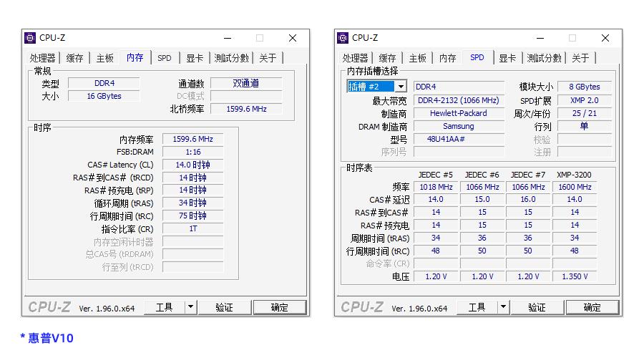
Task: Click the XMP 2.0 SPD extension value
Action: pos(585,100)
